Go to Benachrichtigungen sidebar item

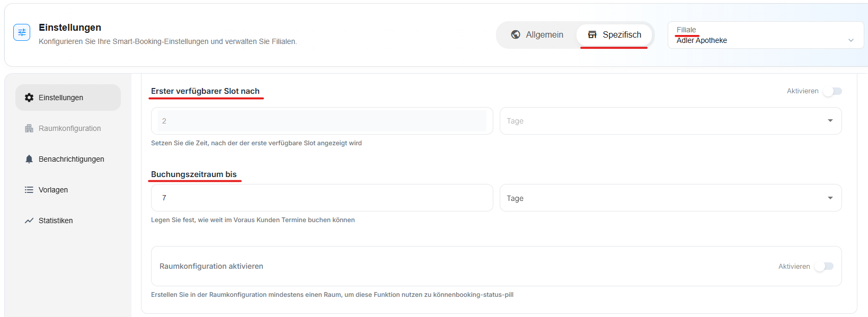click(68, 159)
